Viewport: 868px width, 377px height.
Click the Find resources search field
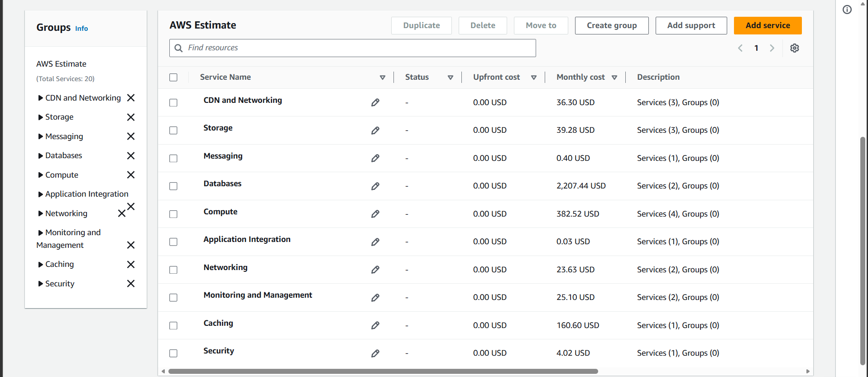pyautogui.click(x=353, y=48)
